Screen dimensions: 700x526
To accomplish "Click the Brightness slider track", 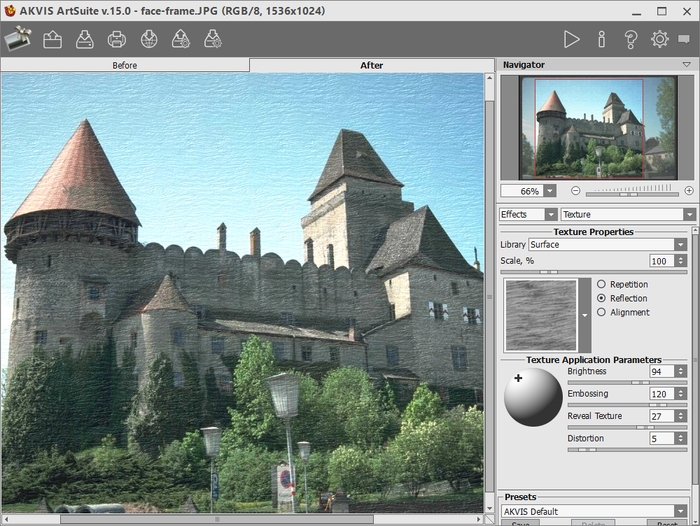I will [627, 382].
